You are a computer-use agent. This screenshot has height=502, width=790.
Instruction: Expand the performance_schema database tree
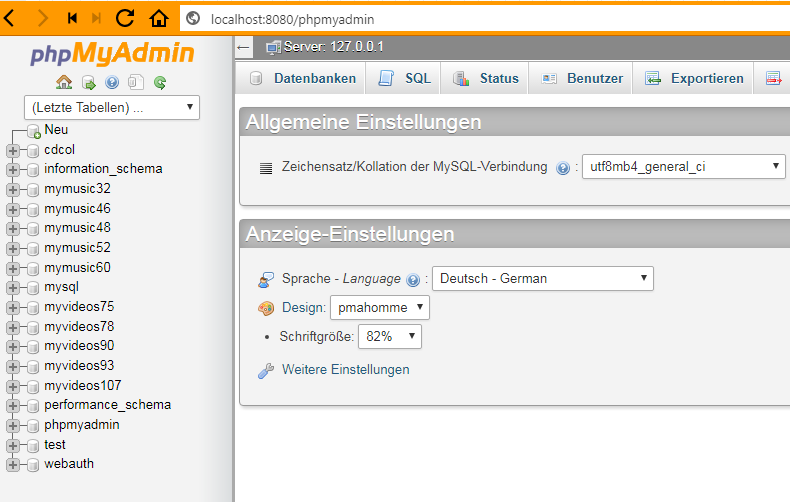13,406
